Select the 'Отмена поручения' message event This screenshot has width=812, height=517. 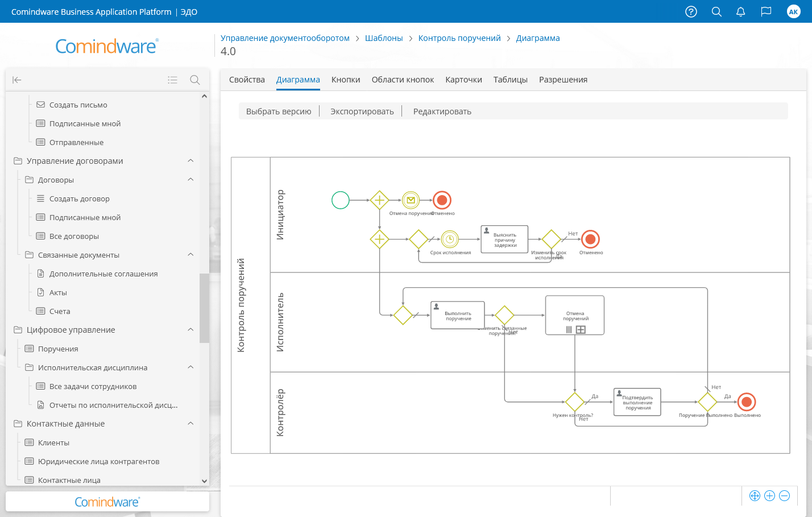pyautogui.click(x=411, y=200)
